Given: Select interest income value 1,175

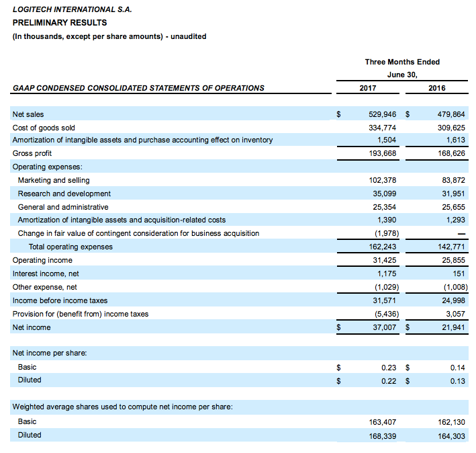Looking at the screenshot, I should [387, 274].
